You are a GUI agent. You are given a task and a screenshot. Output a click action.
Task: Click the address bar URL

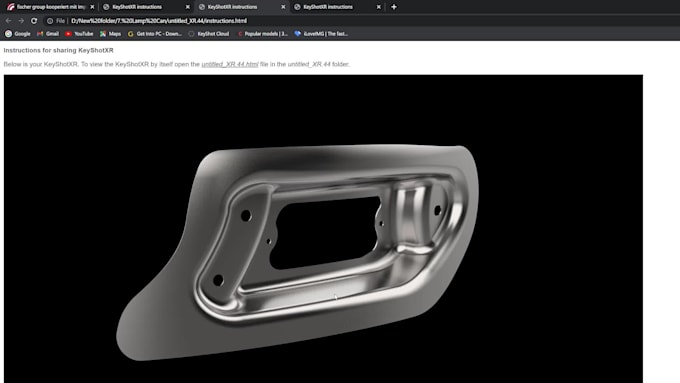(159, 21)
